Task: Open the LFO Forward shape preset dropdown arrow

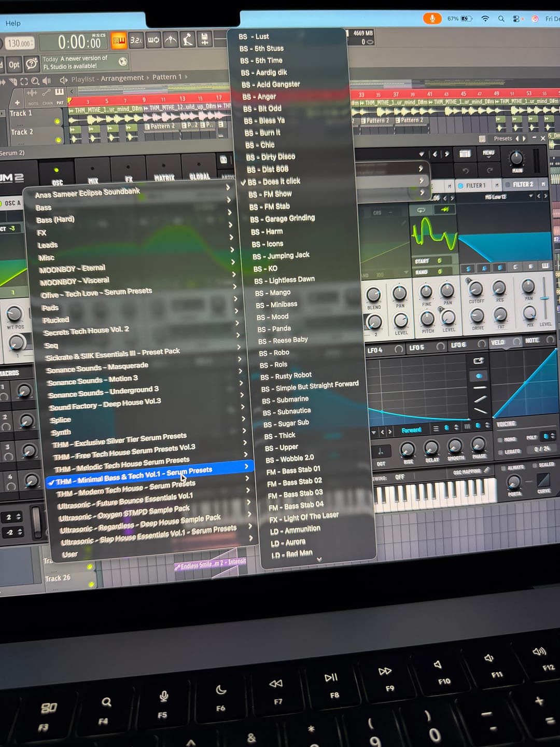Action: point(374,432)
